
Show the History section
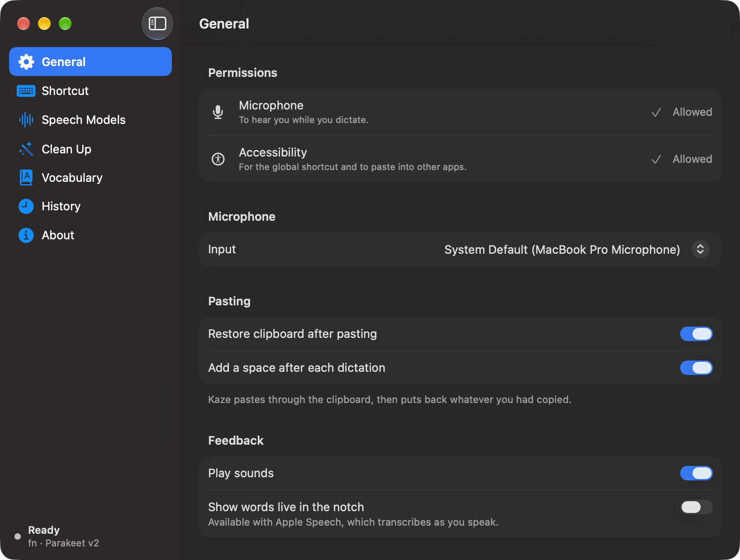(x=90, y=206)
